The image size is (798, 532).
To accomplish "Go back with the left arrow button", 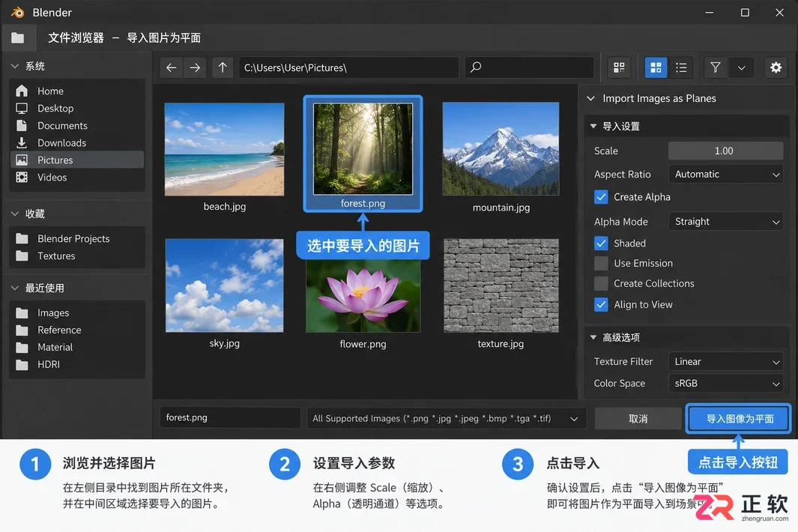I will (x=172, y=67).
